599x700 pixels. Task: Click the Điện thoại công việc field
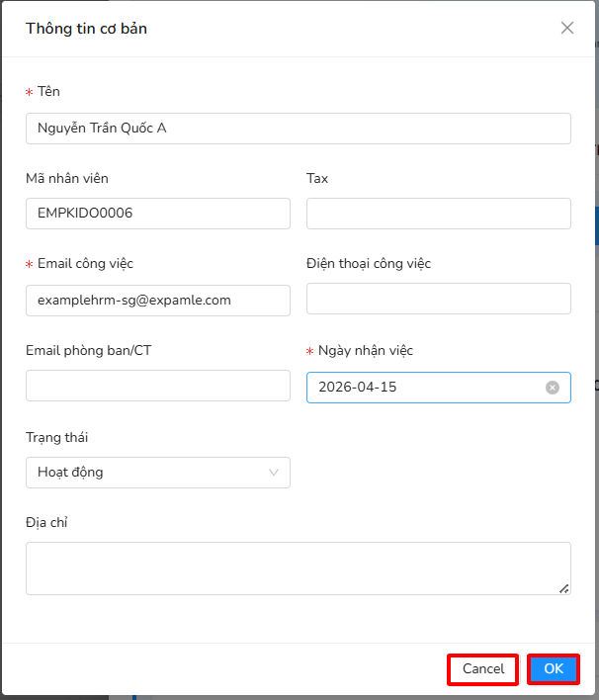tap(438, 299)
